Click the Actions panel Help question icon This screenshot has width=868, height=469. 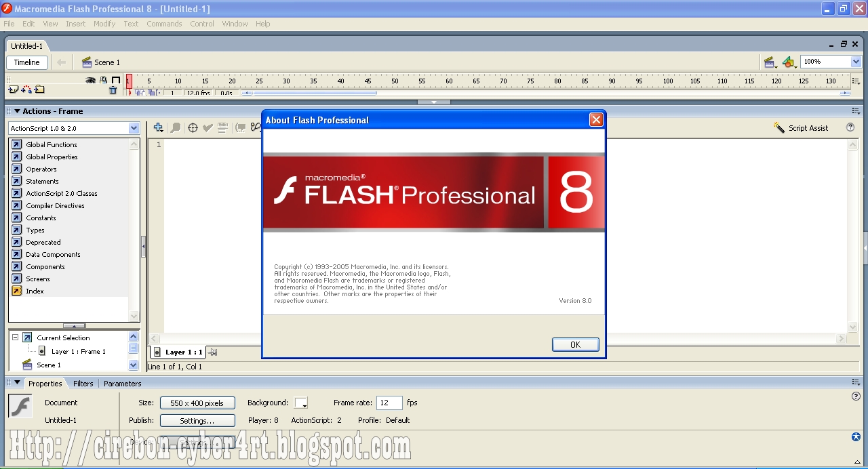(850, 127)
